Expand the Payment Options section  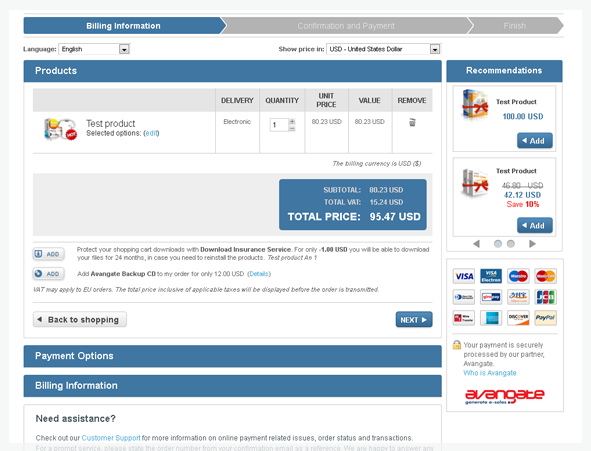(233, 356)
